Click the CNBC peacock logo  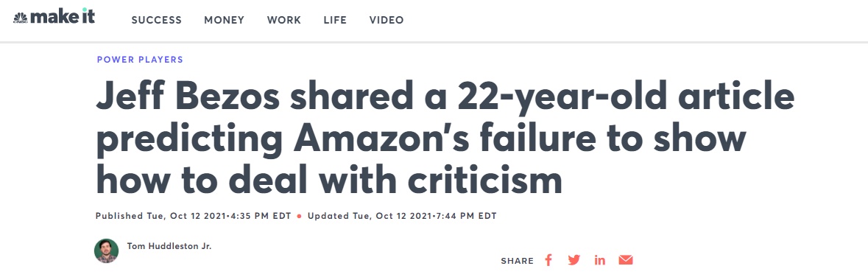point(21,18)
